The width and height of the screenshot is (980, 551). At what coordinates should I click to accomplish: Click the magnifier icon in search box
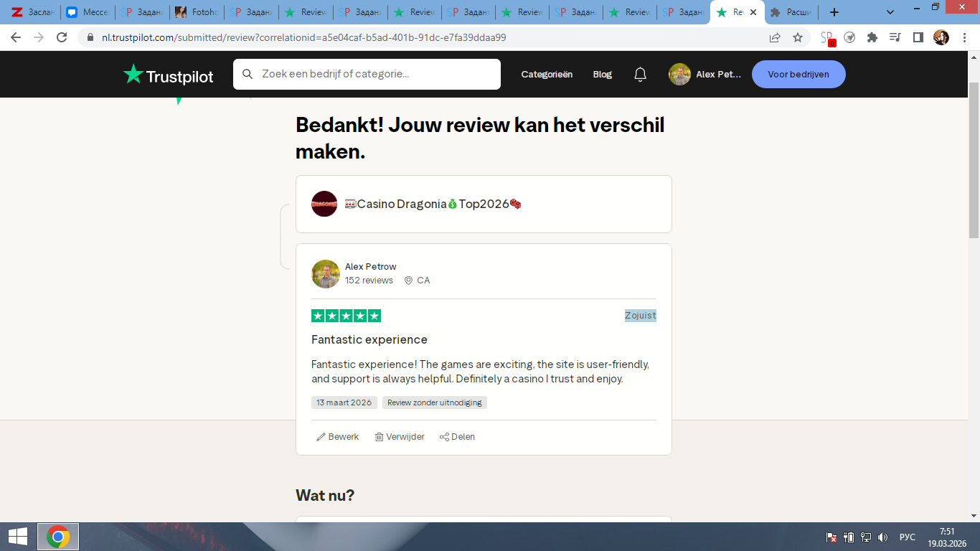(x=248, y=74)
